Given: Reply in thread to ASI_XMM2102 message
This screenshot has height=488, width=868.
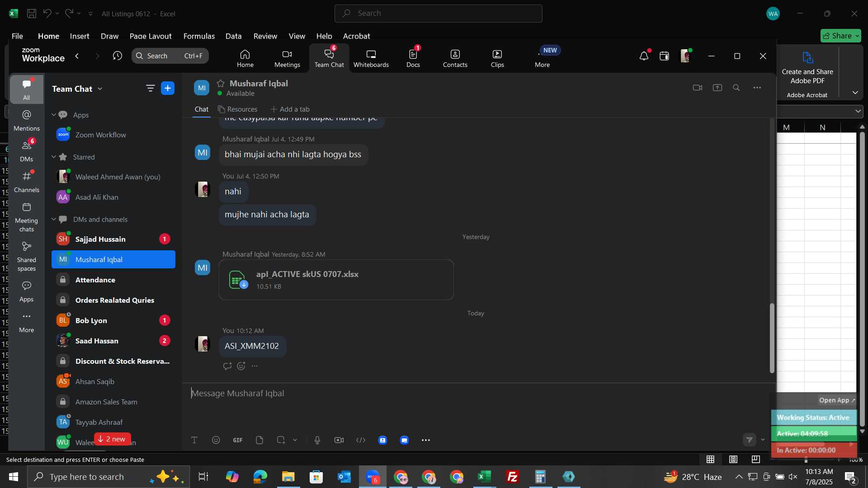Looking at the screenshot, I should pyautogui.click(x=227, y=366).
